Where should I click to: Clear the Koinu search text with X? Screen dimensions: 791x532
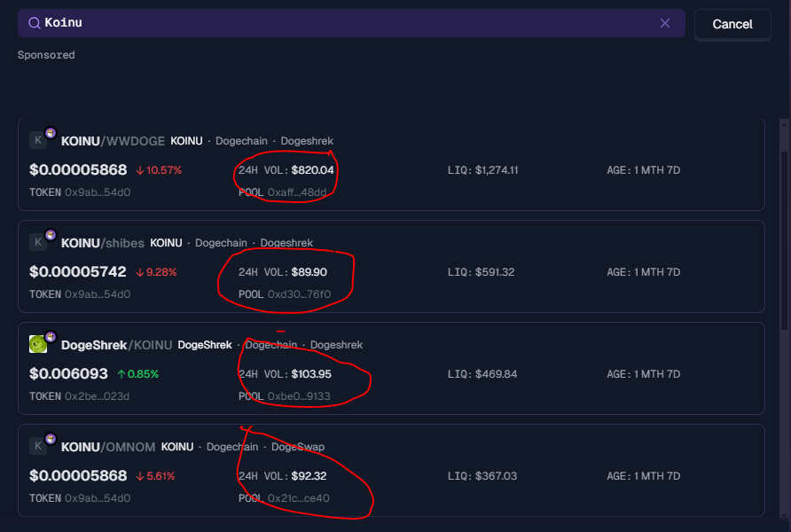point(665,23)
